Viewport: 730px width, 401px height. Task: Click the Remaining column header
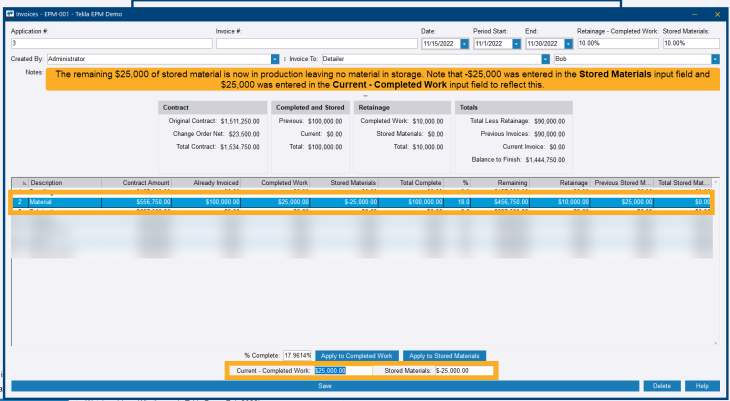click(x=500, y=183)
